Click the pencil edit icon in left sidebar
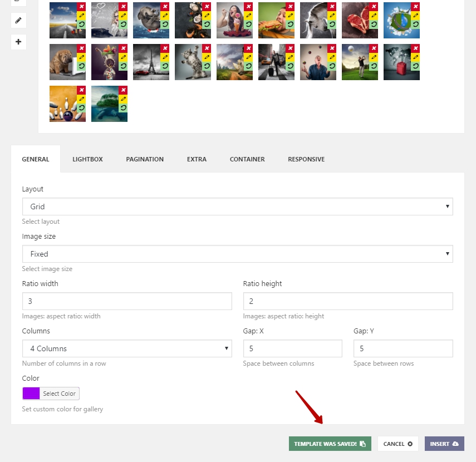 tap(18, 21)
